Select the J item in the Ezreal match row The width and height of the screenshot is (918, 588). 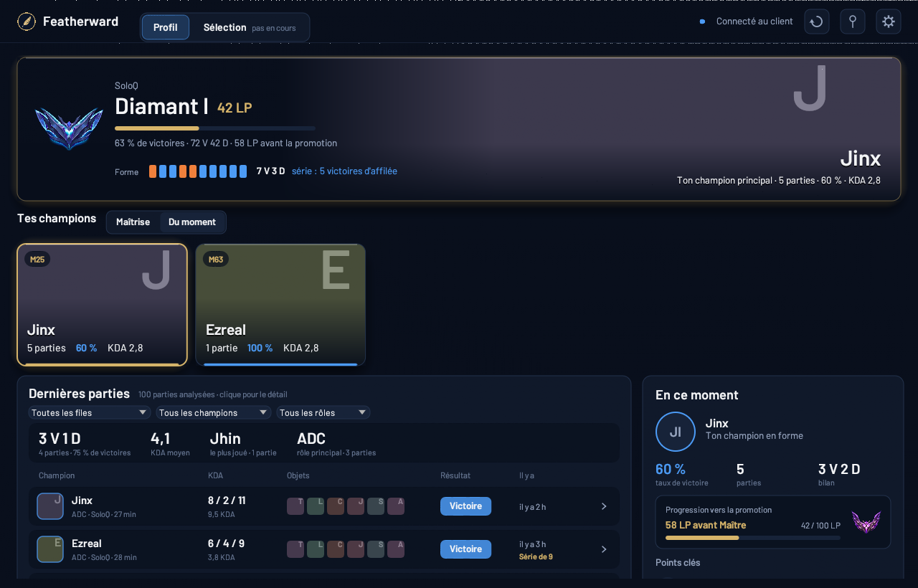tap(356, 549)
